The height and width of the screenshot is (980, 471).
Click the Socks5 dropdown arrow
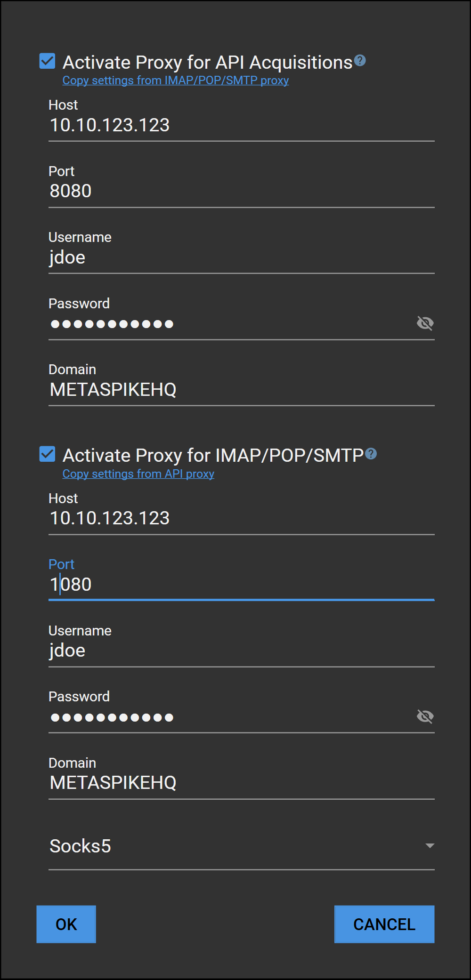coord(429,846)
